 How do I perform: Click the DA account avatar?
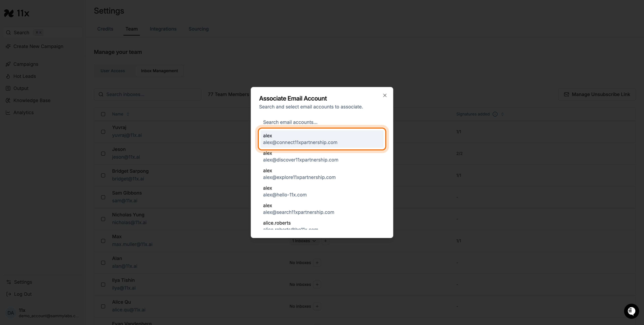pyautogui.click(x=11, y=313)
